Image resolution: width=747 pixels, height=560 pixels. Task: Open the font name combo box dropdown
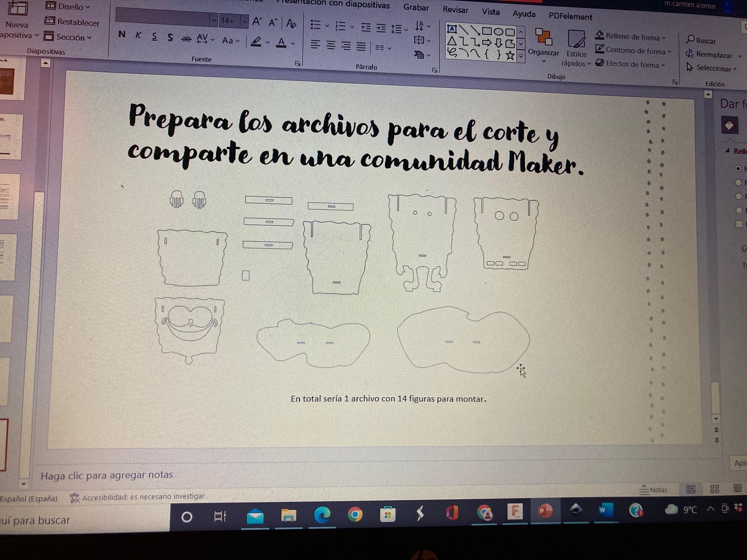214,20
